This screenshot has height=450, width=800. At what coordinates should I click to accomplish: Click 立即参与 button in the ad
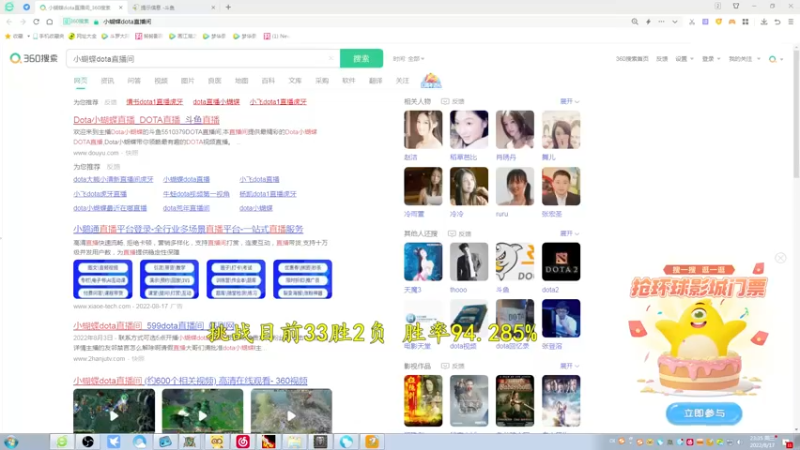pos(704,413)
